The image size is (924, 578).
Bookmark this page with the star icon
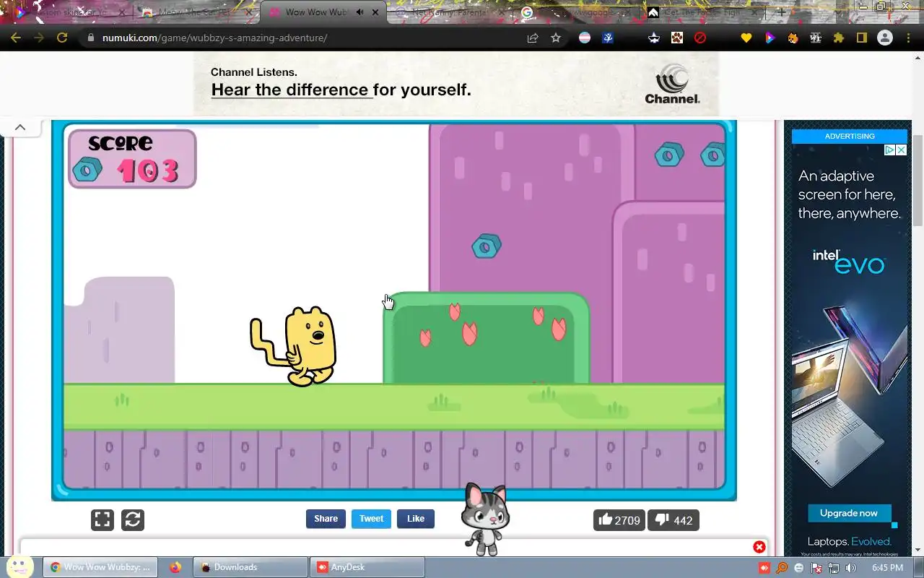pyautogui.click(x=556, y=38)
